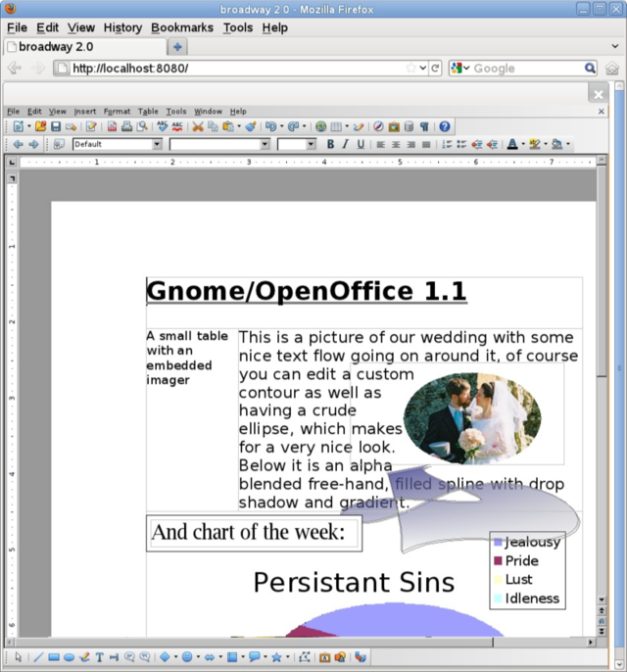Image resolution: width=627 pixels, height=672 pixels.
Task: Click the Font Color button
Action: [512, 144]
